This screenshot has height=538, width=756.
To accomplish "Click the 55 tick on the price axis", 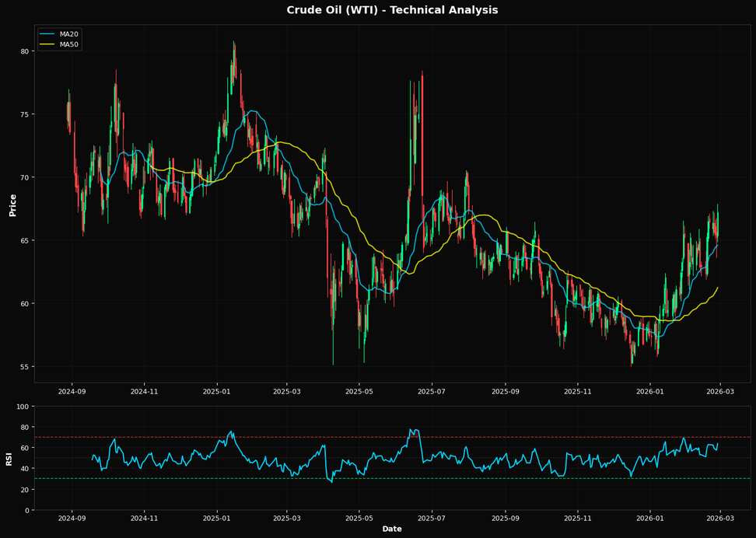I will coord(25,367).
